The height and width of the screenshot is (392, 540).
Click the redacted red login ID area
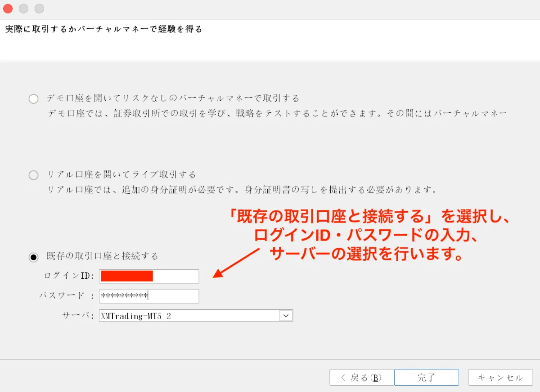coord(126,276)
